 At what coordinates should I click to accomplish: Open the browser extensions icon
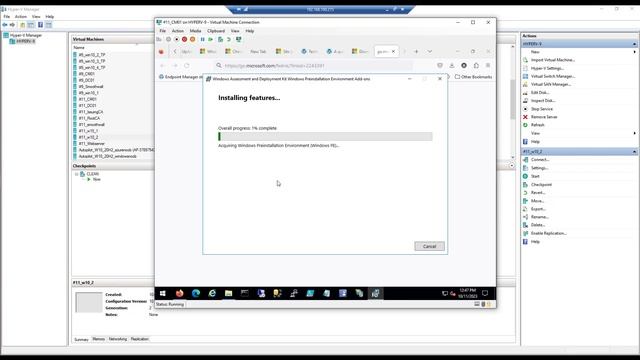coord(476,65)
